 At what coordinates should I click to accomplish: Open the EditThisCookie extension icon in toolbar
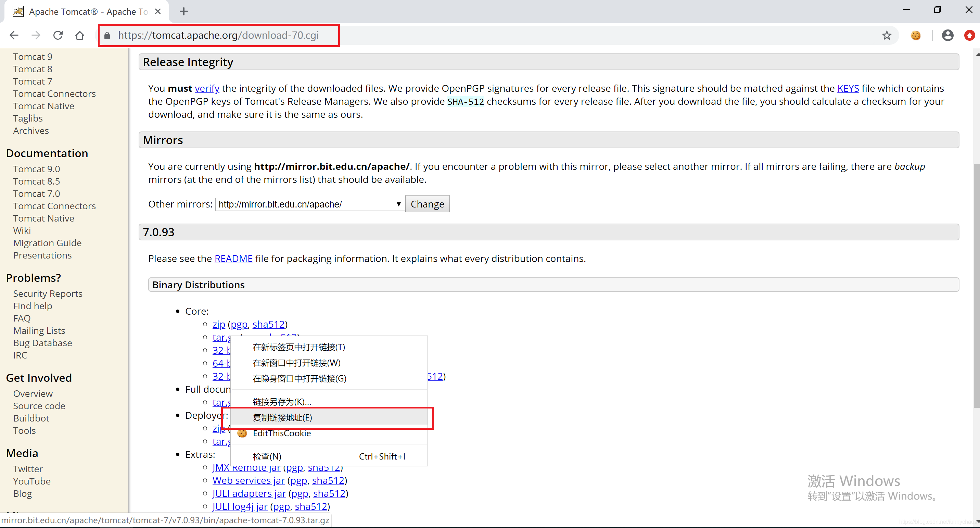click(916, 35)
